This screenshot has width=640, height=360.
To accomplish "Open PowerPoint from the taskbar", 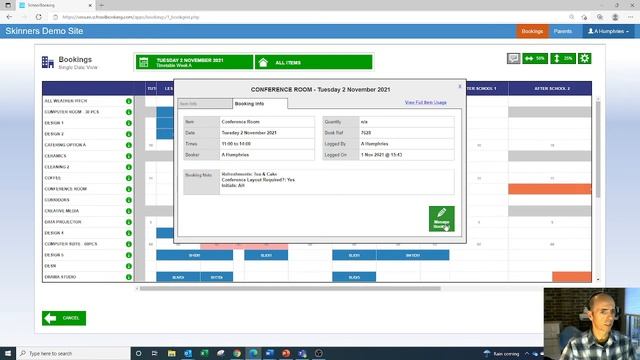I will (286, 353).
